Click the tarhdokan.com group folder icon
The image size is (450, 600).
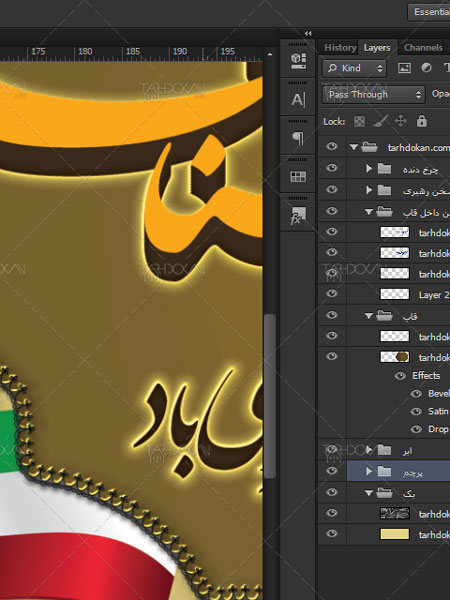click(x=369, y=147)
